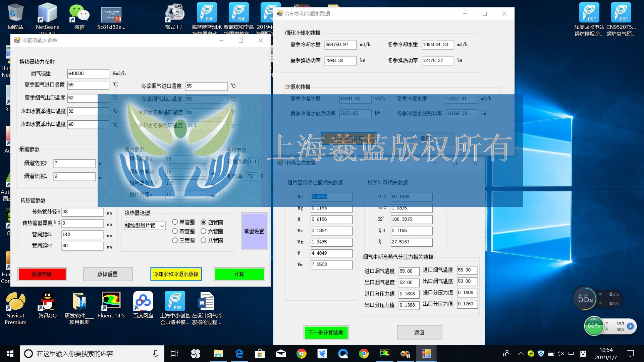Select 双管圈 radio option
This screenshot has width=644, height=362.
183,231
